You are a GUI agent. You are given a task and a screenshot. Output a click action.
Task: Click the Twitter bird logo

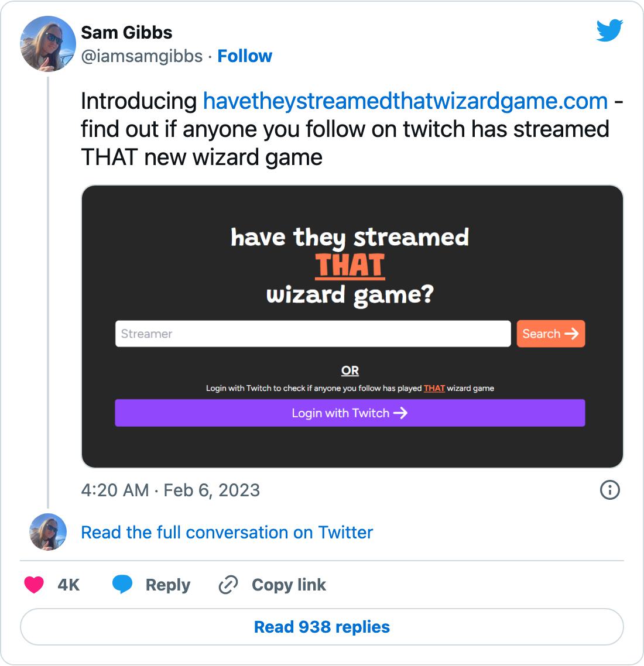click(609, 31)
